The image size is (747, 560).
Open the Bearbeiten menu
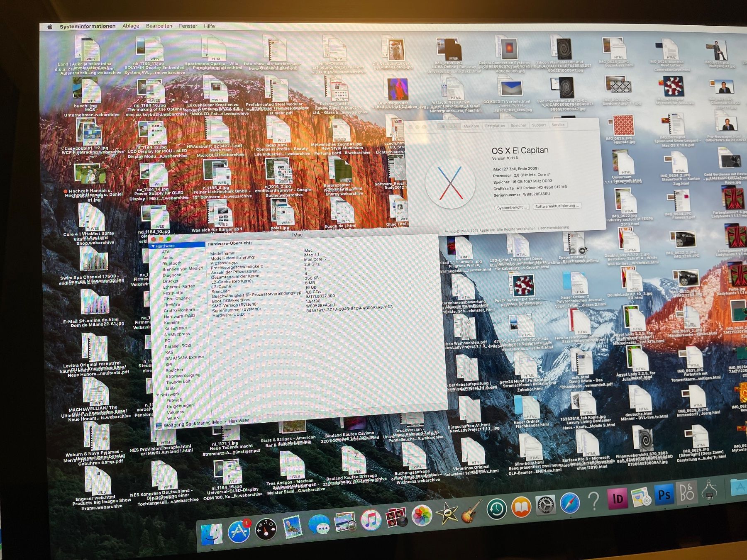159,26
